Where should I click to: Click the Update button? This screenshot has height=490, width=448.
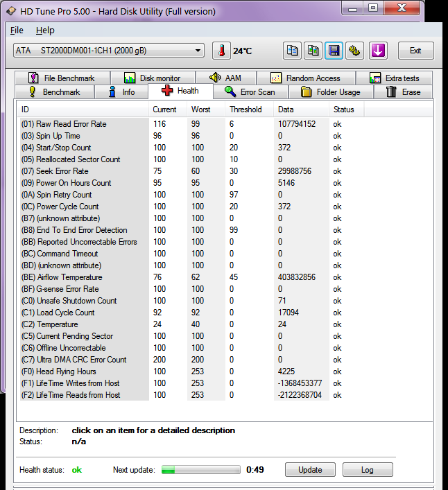coord(310,470)
